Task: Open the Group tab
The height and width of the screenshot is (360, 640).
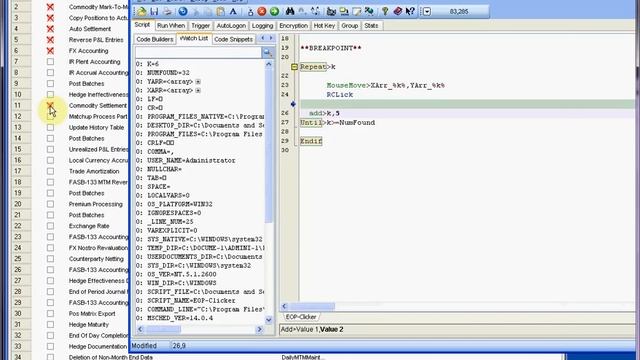Action: [x=350, y=25]
